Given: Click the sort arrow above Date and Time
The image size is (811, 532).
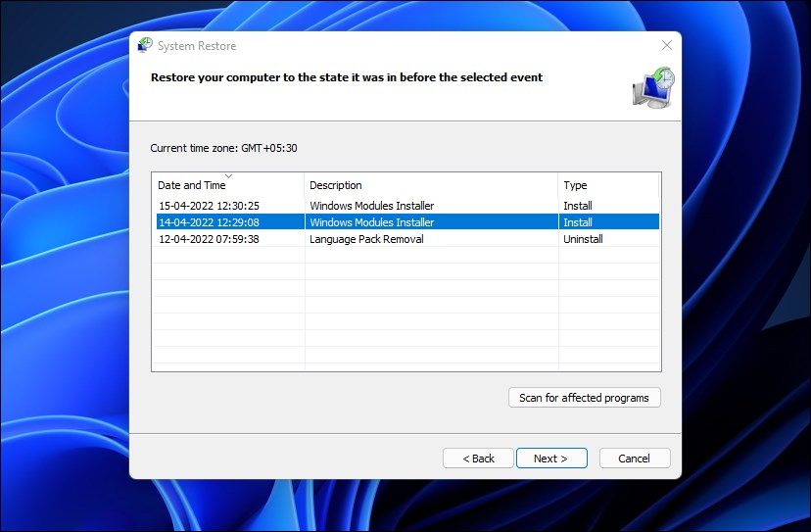Looking at the screenshot, I should 228,176.
